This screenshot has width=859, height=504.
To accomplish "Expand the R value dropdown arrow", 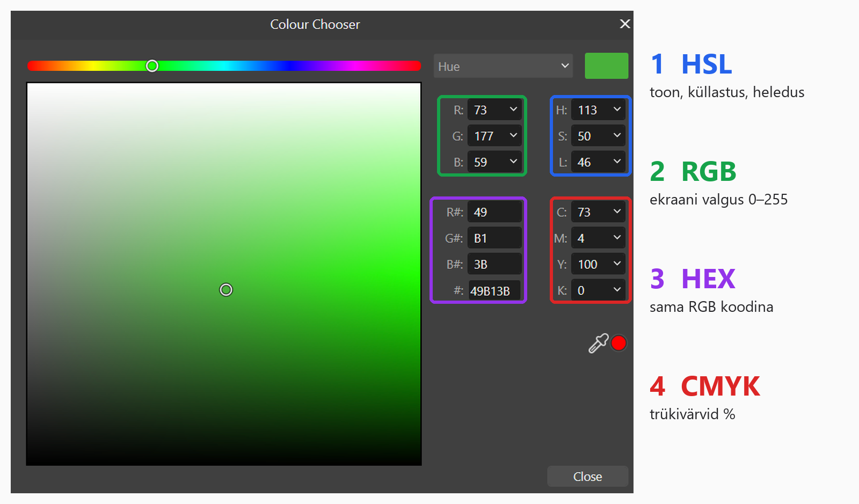I will click(513, 109).
